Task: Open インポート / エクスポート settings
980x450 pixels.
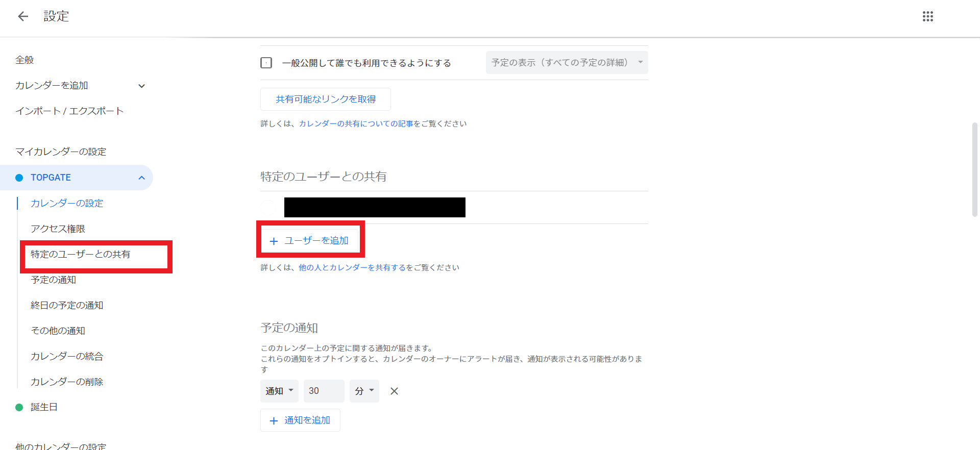Action: (x=69, y=111)
